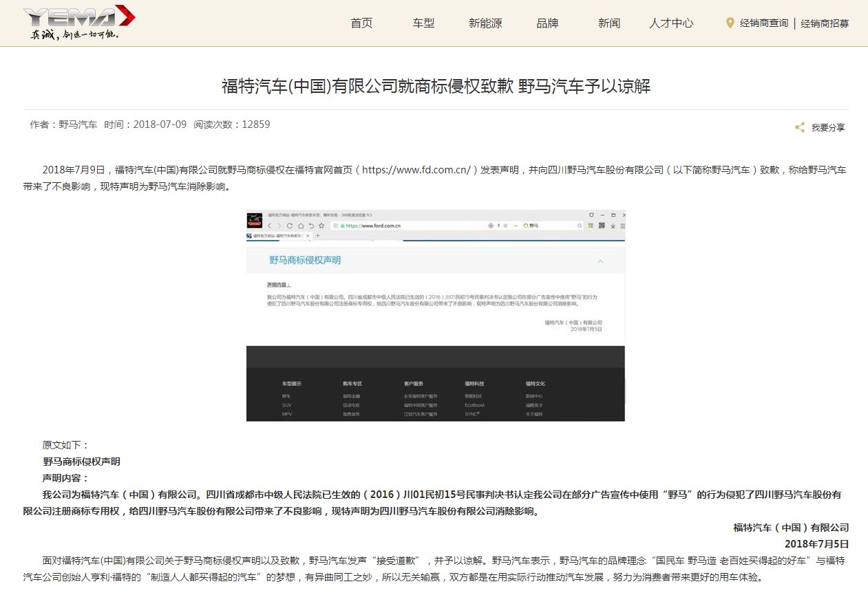Click the location pin icon beside 经销商查询

[730, 23]
